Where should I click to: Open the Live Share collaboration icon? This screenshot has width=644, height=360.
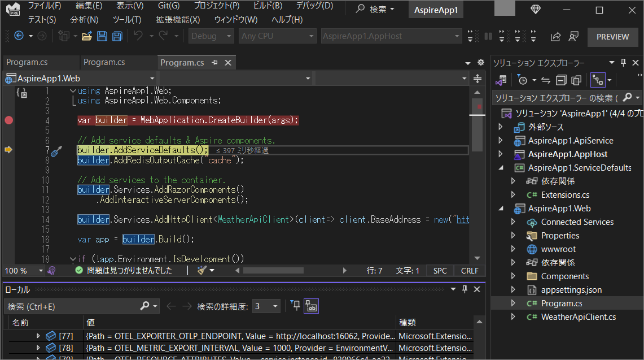tap(573, 36)
